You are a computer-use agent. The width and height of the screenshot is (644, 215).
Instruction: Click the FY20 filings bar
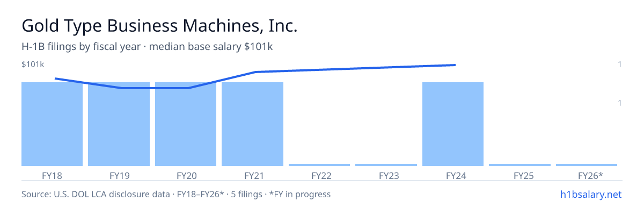(186, 124)
